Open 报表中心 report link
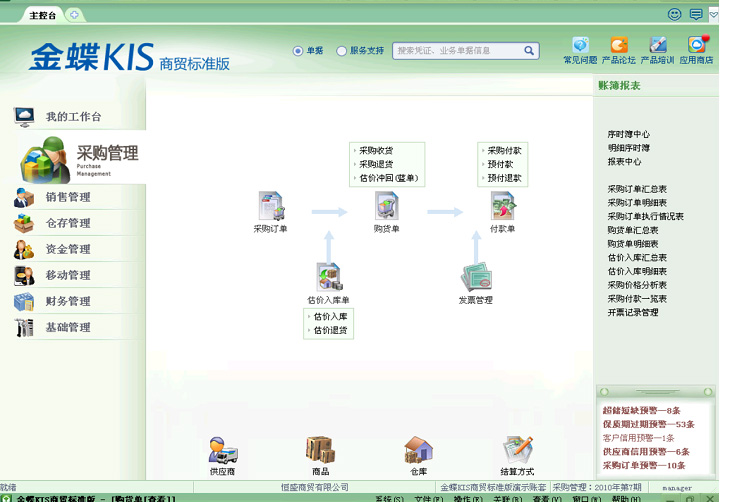The width and height of the screenshot is (750, 502). point(624,162)
